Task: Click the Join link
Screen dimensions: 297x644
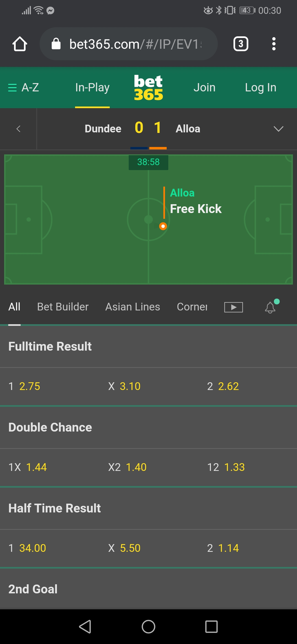Action: 204,88
